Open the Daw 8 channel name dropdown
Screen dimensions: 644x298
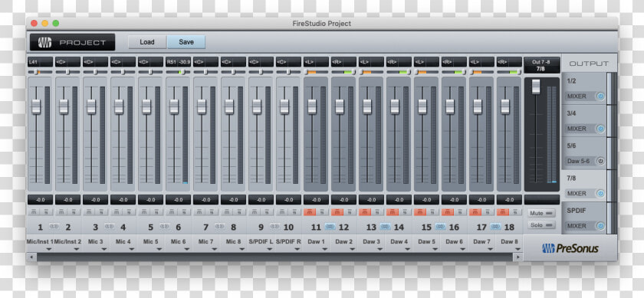click(517, 249)
